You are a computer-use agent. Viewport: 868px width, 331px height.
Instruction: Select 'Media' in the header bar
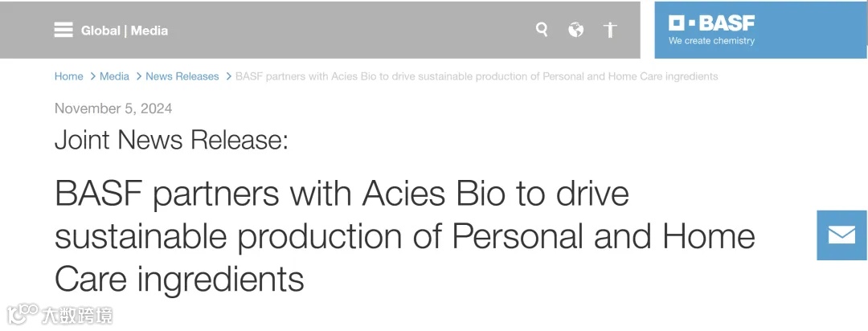pos(149,31)
